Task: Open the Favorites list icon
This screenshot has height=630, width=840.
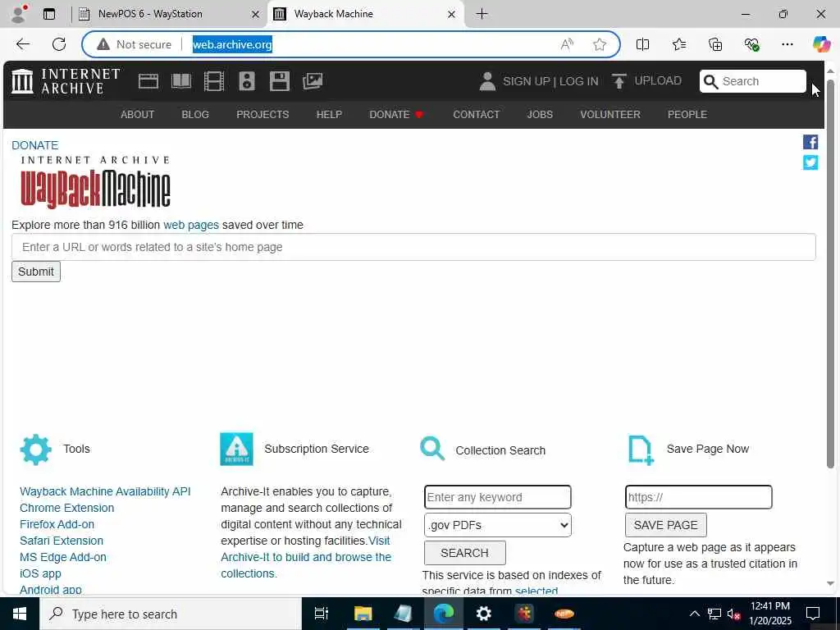Action: pos(679,44)
